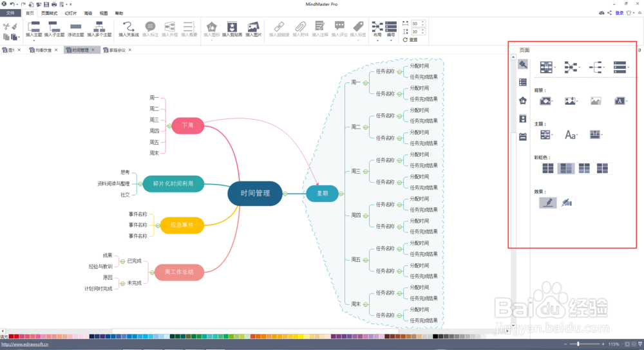
Task: Collapse the 周工作总结 branch toggle
Action: (152, 272)
